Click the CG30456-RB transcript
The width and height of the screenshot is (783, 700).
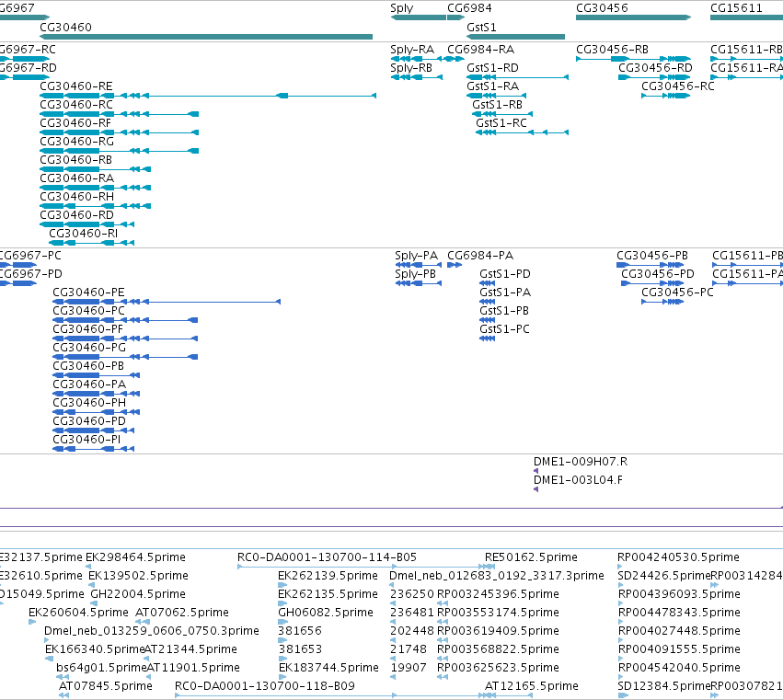(x=634, y=59)
